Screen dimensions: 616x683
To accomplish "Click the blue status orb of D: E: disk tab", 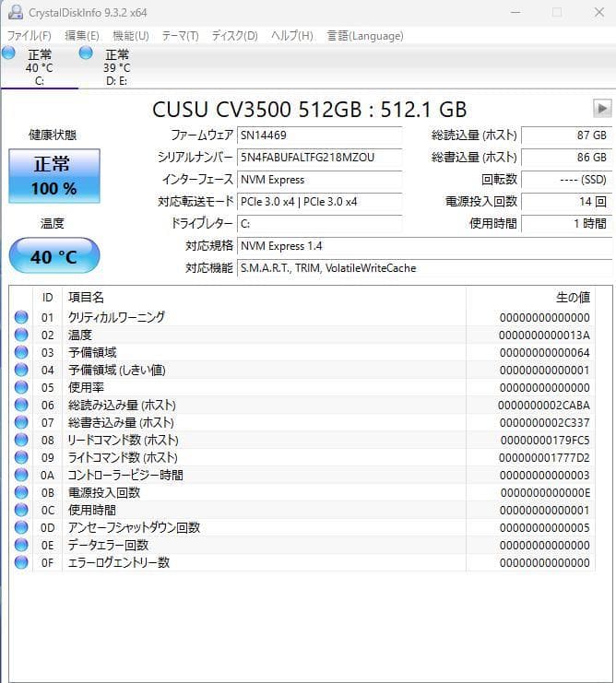I will pyautogui.click(x=86, y=53).
